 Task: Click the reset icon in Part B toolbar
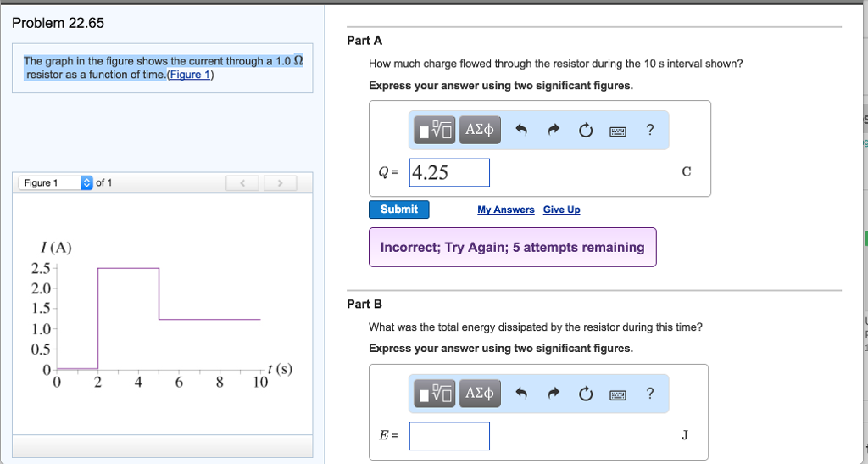[x=586, y=394]
